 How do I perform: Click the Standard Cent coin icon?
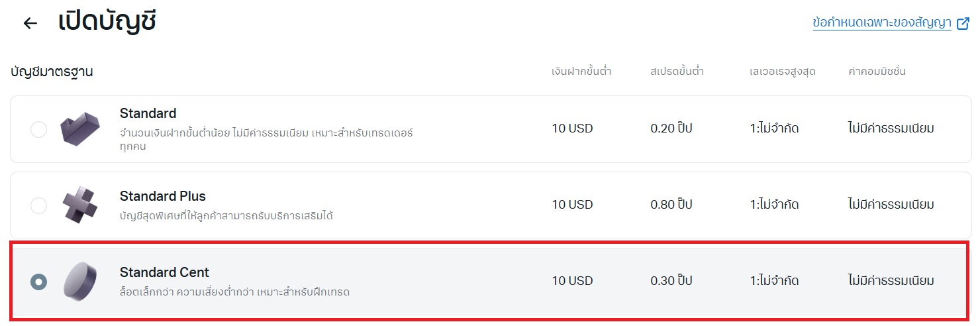tap(80, 281)
